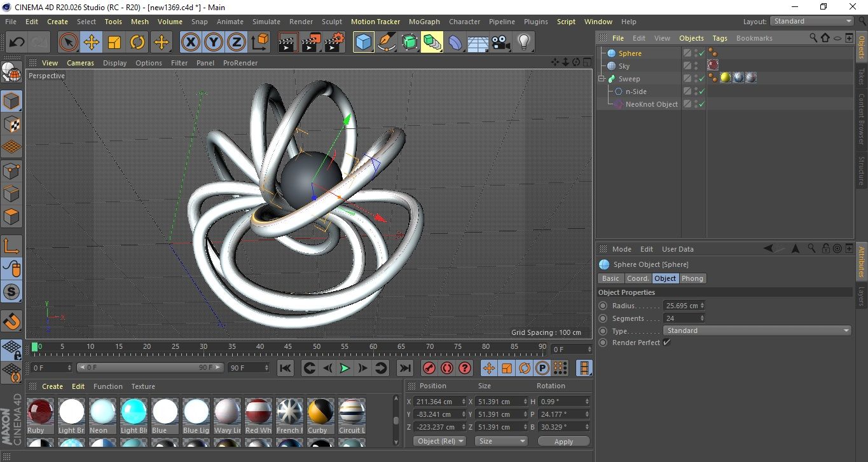This screenshot has height=462, width=868.
Task: Open the Type dropdown set to Standard
Action: (x=757, y=330)
